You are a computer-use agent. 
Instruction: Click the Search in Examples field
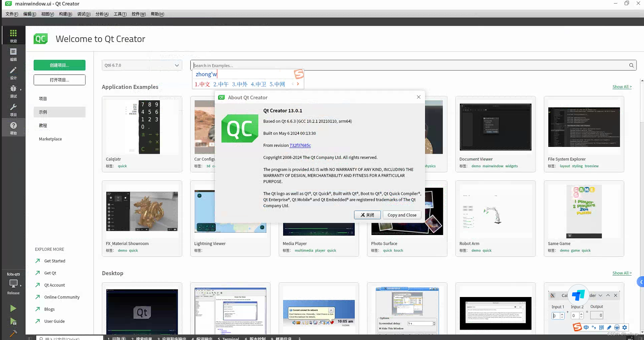(413, 65)
